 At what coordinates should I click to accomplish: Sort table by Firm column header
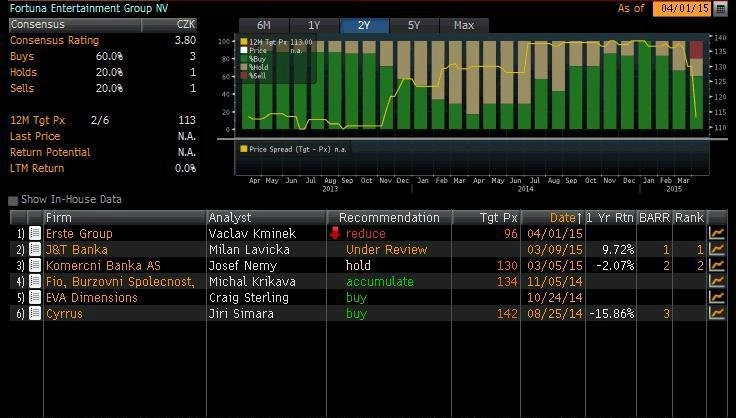pyautogui.click(x=125, y=218)
